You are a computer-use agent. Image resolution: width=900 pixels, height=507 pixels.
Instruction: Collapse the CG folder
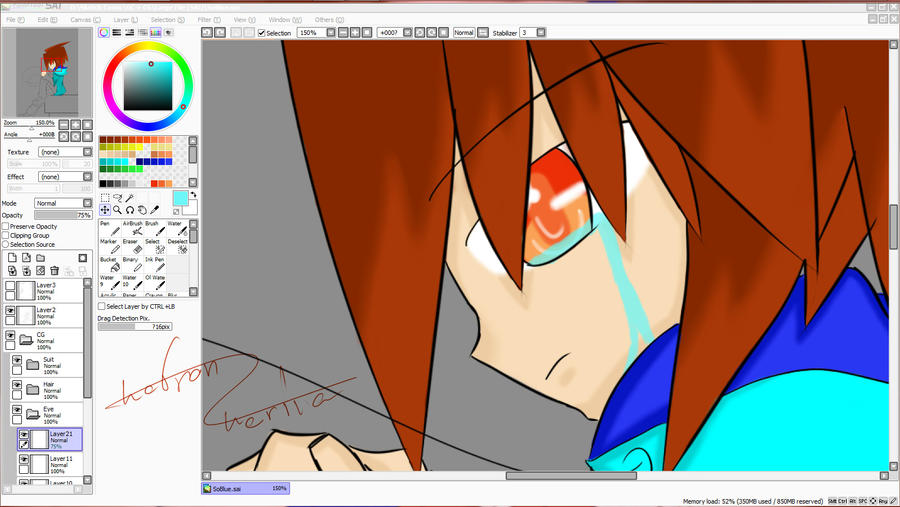click(x=26, y=340)
